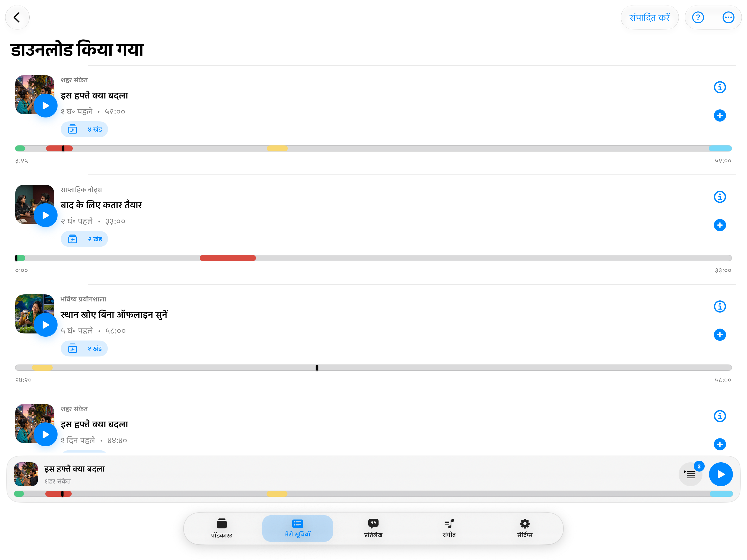Switch to the पॉडकास्ट tab
Viewport: 747px width, 560px height.
221,528
